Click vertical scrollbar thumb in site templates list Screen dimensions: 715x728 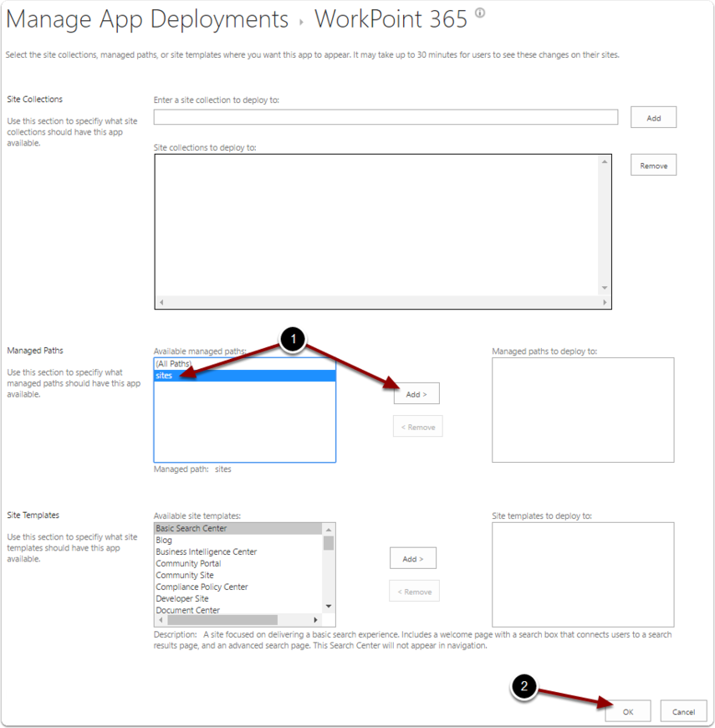329,543
